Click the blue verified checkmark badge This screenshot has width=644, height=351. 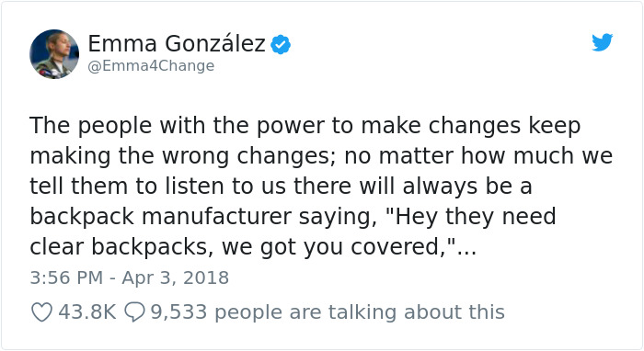click(281, 45)
